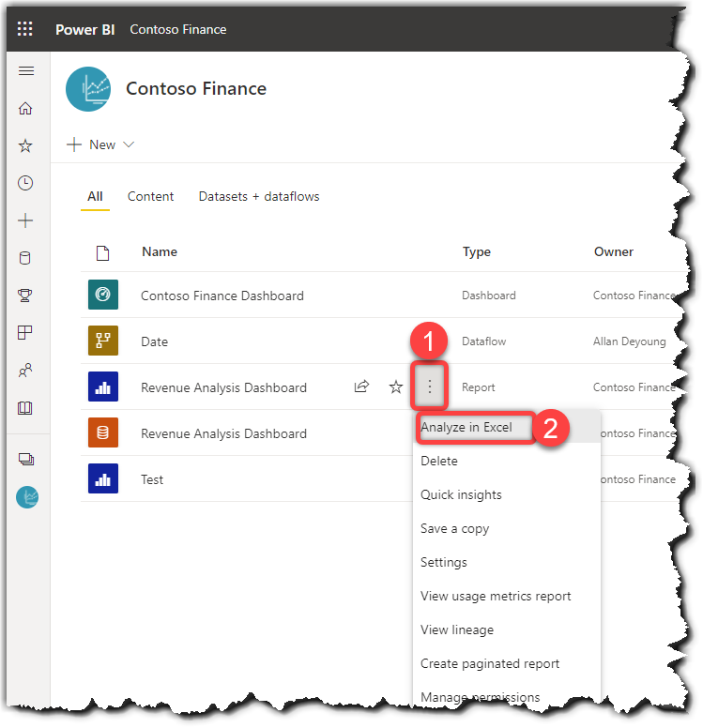The image size is (703, 728).
Task: Open the Date dataflow link
Action: tap(154, 341)
